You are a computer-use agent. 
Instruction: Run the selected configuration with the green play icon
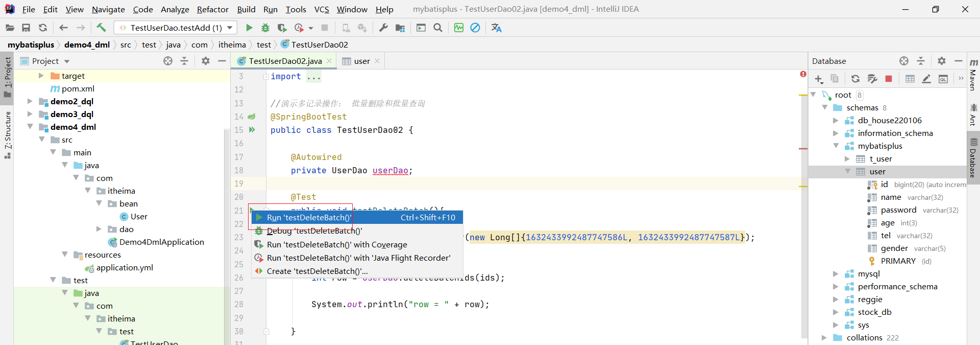coord(249,28)
